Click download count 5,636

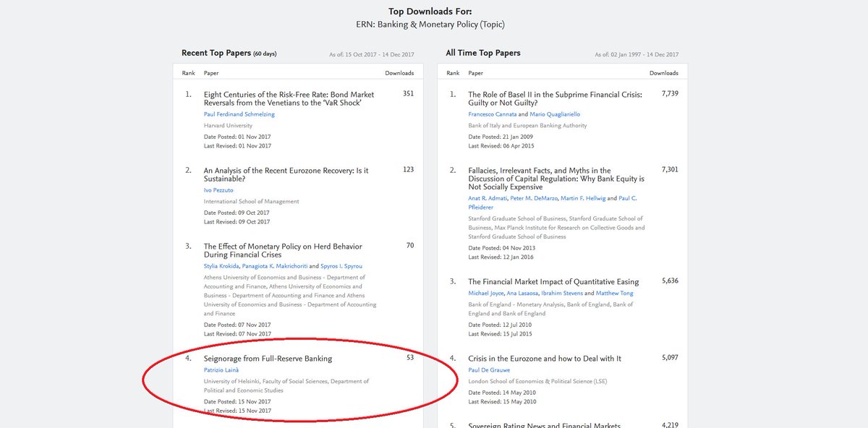coord(670,282)
